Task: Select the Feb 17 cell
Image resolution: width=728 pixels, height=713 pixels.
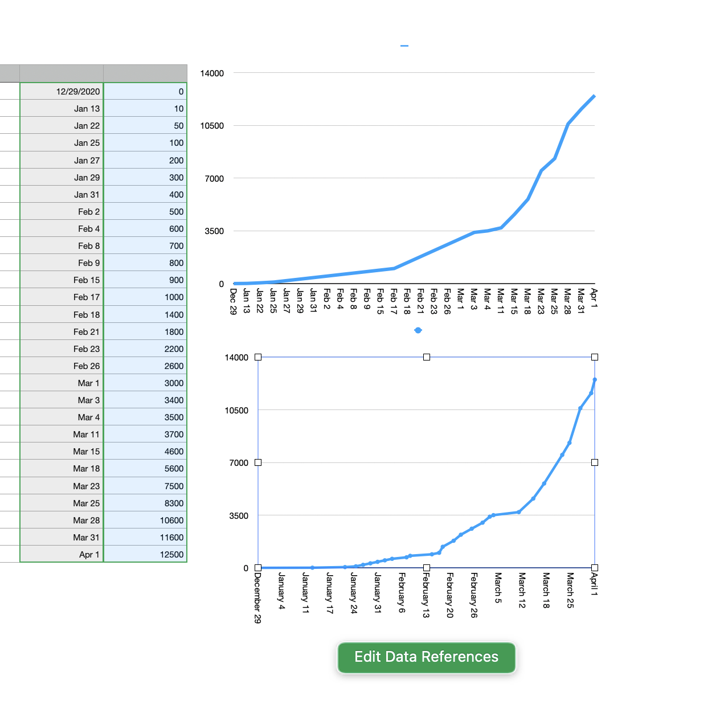Action: tap(62, 297)
